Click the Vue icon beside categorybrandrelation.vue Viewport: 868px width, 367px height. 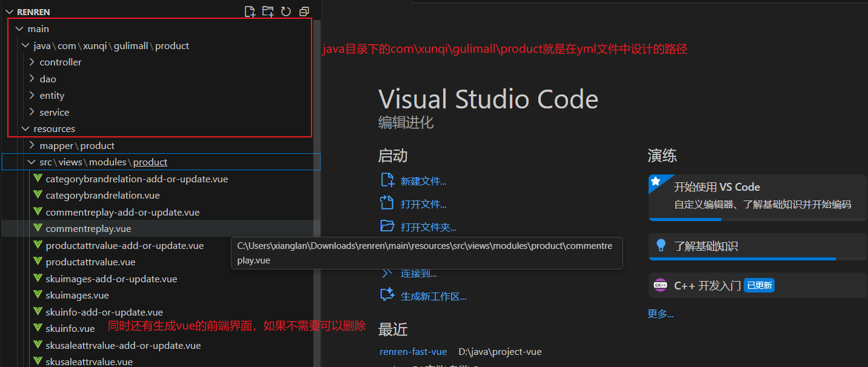[x=38, y=195]
